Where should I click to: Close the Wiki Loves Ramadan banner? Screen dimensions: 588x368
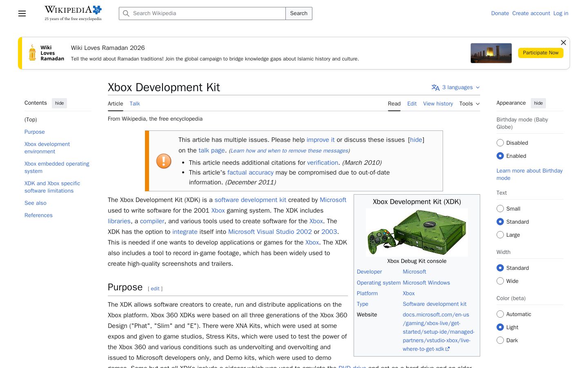tap(563, 43)
